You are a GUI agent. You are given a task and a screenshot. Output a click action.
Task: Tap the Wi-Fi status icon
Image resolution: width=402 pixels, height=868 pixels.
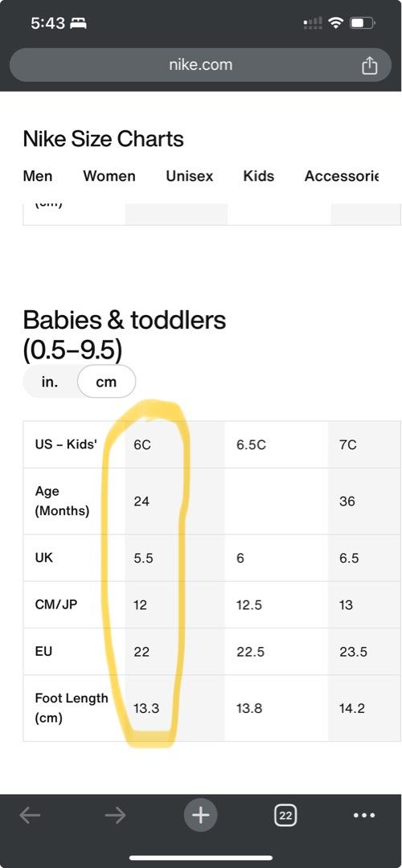[x=335, y=23]
